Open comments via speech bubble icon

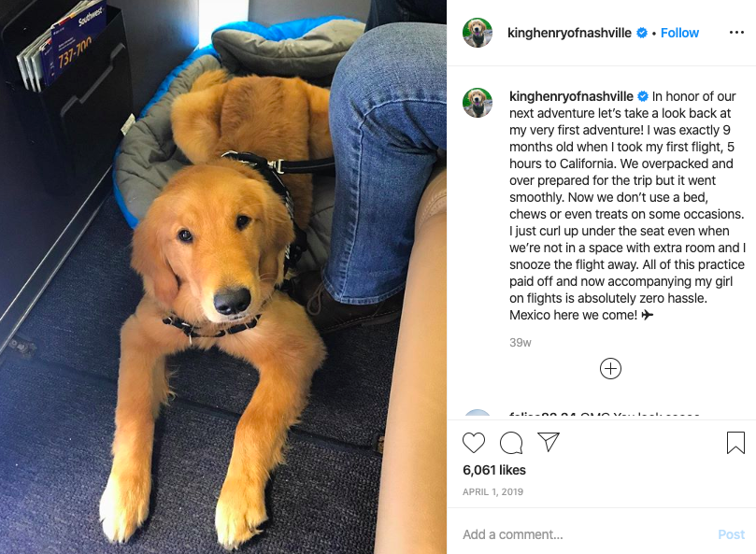click(x=511, y=443)
